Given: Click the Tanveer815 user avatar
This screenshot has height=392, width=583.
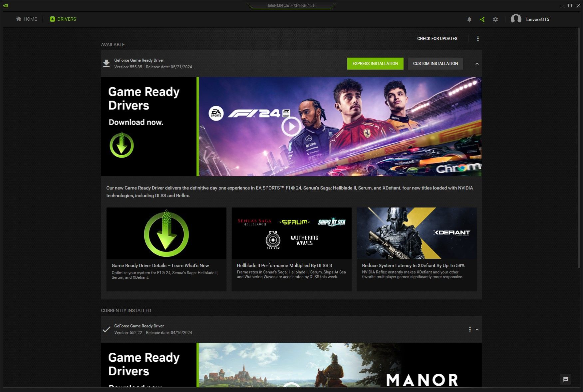Looking at the screenshot, I should (516, 19).
